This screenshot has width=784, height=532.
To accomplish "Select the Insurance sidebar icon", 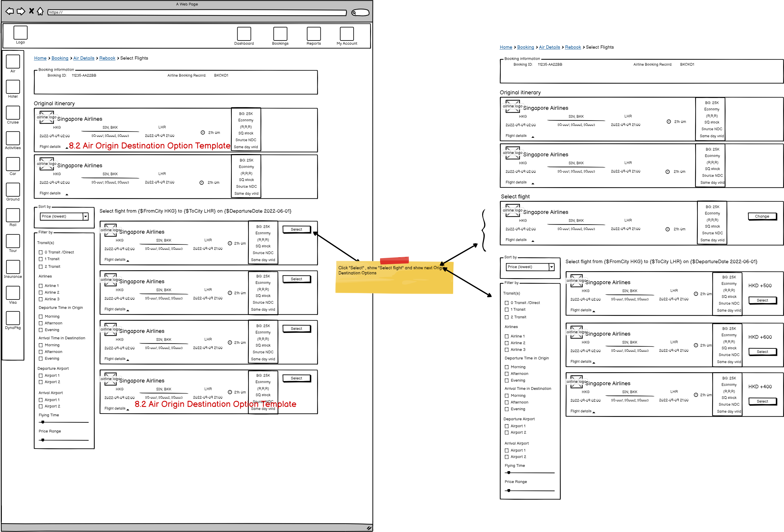I will (13, 267).
